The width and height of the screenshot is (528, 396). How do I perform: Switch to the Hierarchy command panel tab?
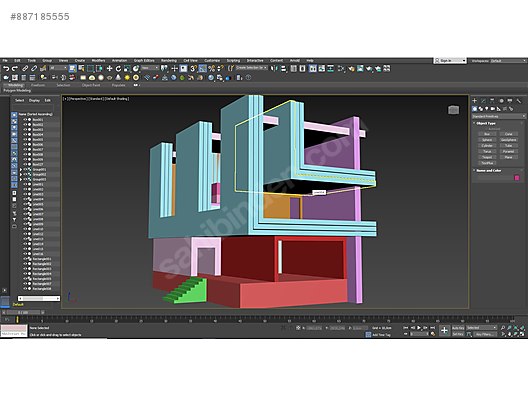tap(492, 101)
